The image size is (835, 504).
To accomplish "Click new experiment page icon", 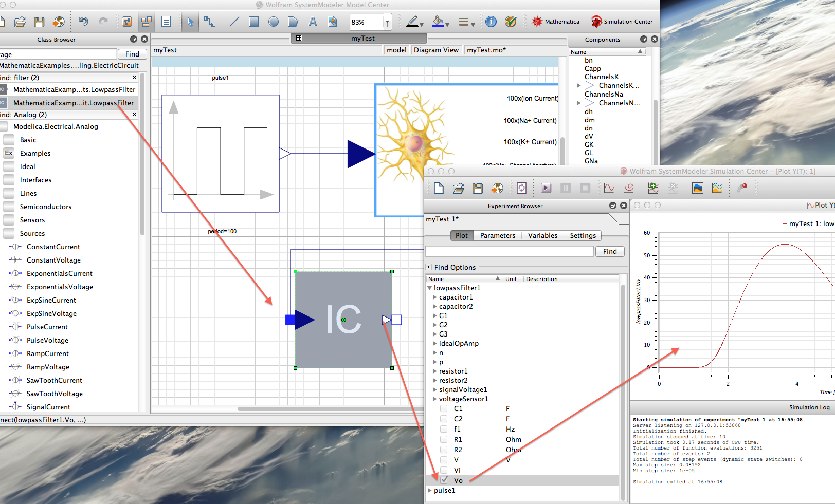I will (439, 188).
